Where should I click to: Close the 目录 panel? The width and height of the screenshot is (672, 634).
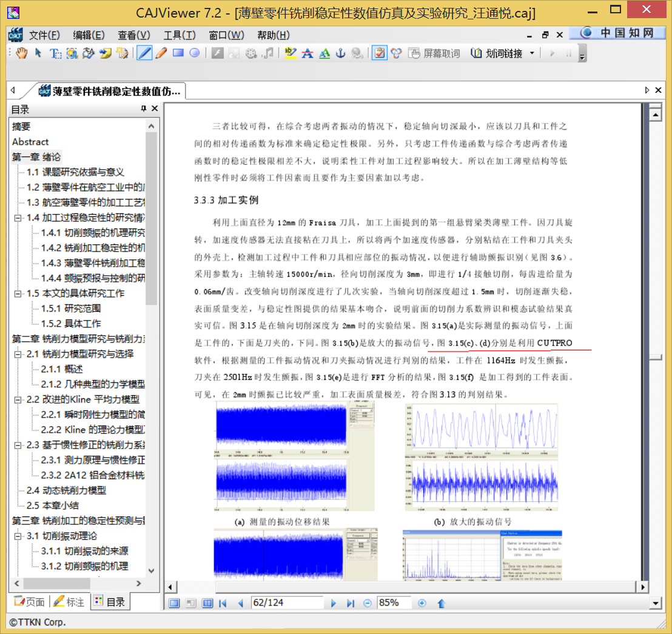tap(155, 109)
